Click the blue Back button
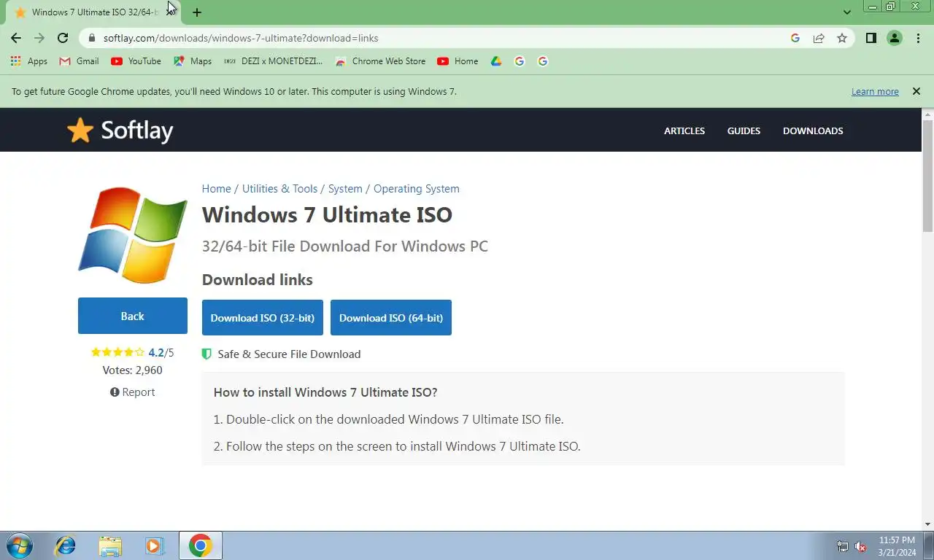 (133, 316)
